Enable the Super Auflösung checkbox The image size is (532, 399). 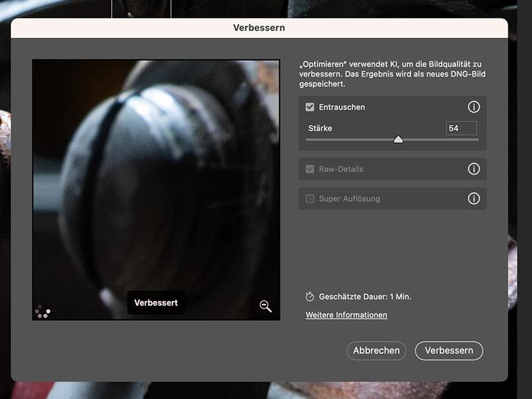point(310,199)
